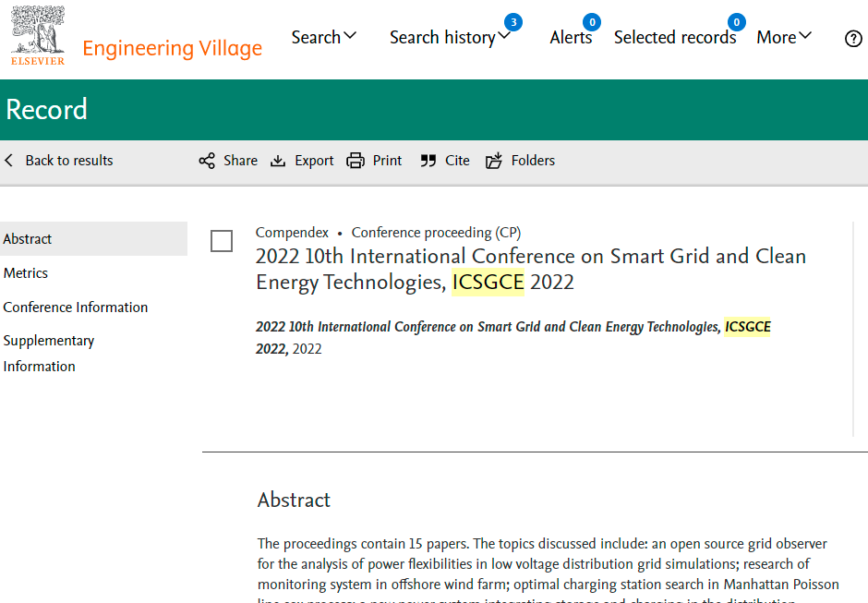Click the Alerts count badge

[592, 22]
